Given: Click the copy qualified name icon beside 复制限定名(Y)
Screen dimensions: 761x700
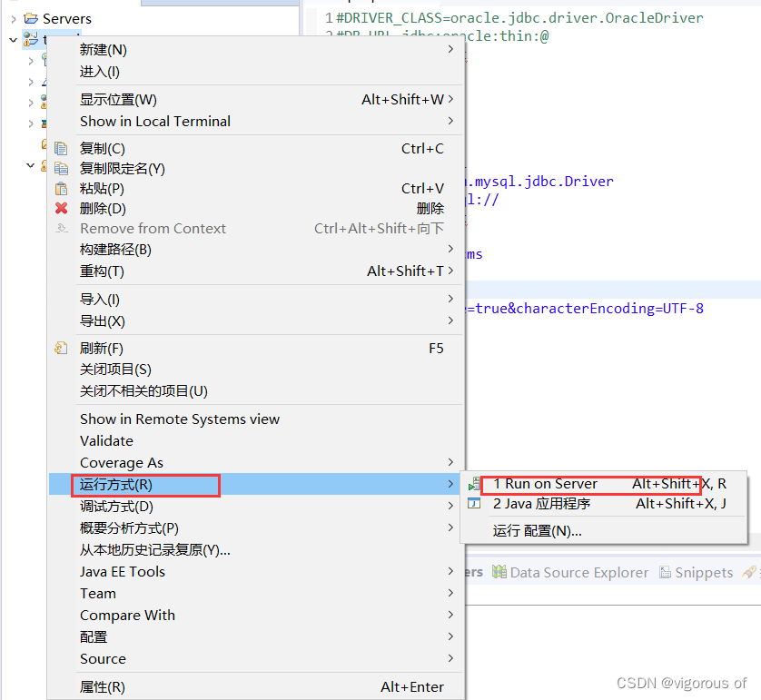Looking at the screenshot, I should [61, 168].
